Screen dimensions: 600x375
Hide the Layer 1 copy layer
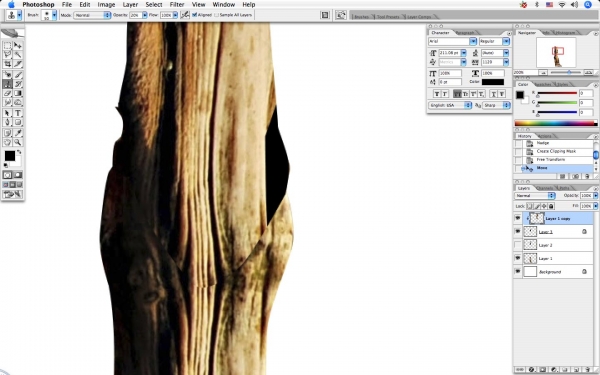pos(518,218)
